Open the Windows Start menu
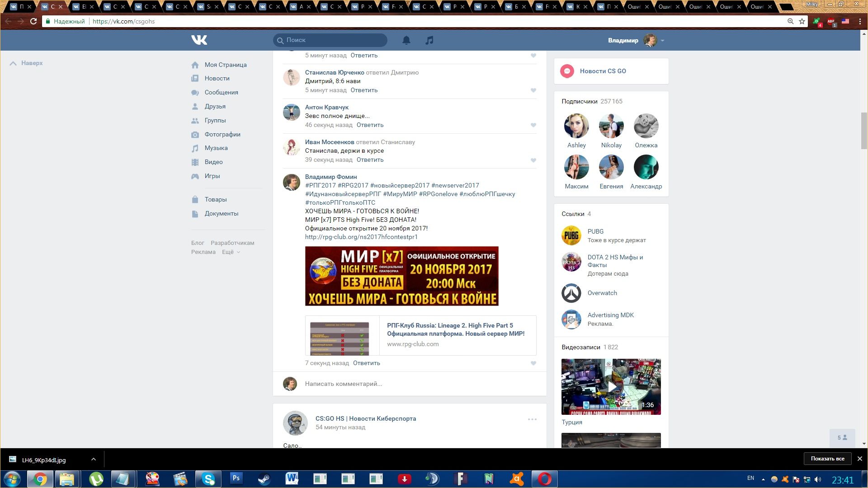This screenshot has width=868, height=488. coord(12,479)
